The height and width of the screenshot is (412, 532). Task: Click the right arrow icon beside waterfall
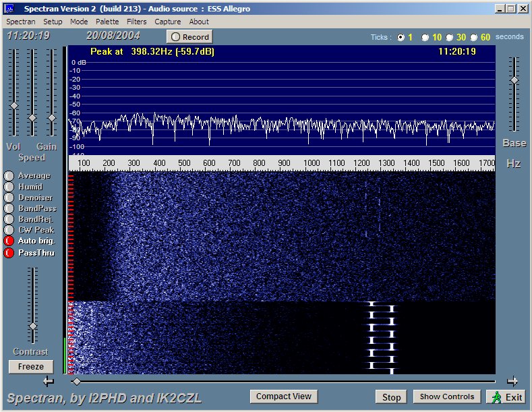tap(512, 381)
